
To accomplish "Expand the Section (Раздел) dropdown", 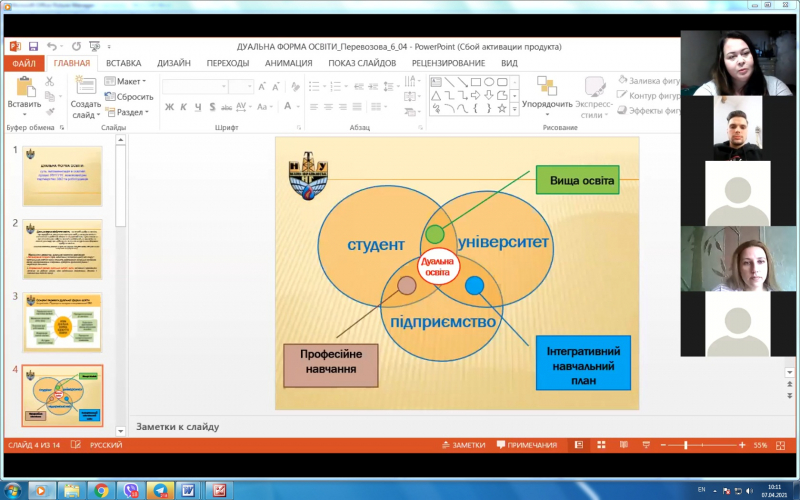I will pos(130,112).
